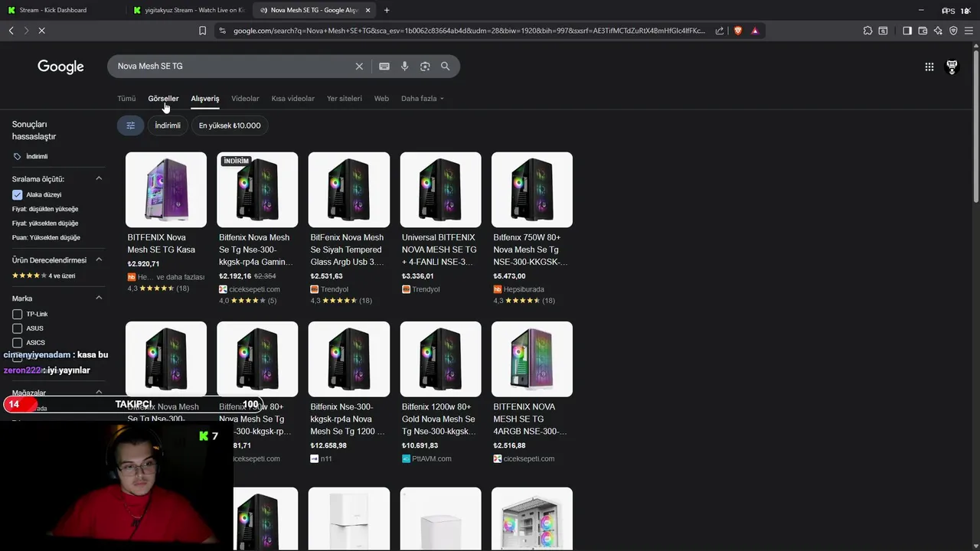Select the Alışveriş tab

pyautogui.click(x=205, y=99)
